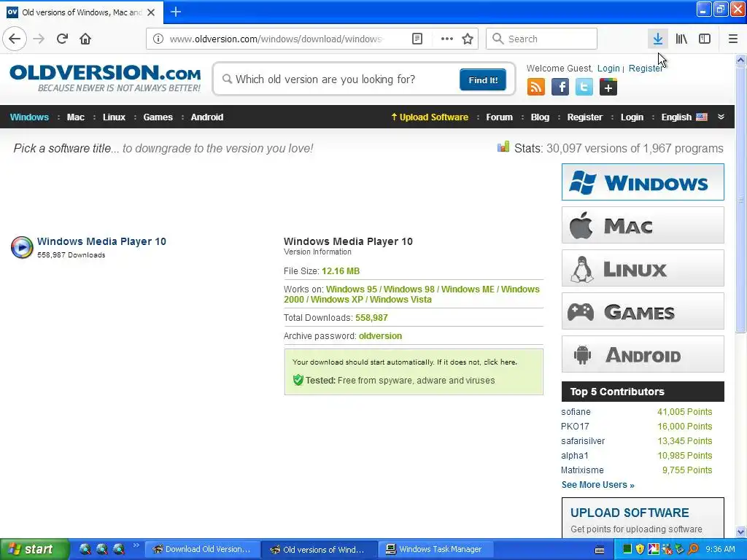Open contributor PKO17 profile
This screenshot has width=747, height=560.
[575, 426]
